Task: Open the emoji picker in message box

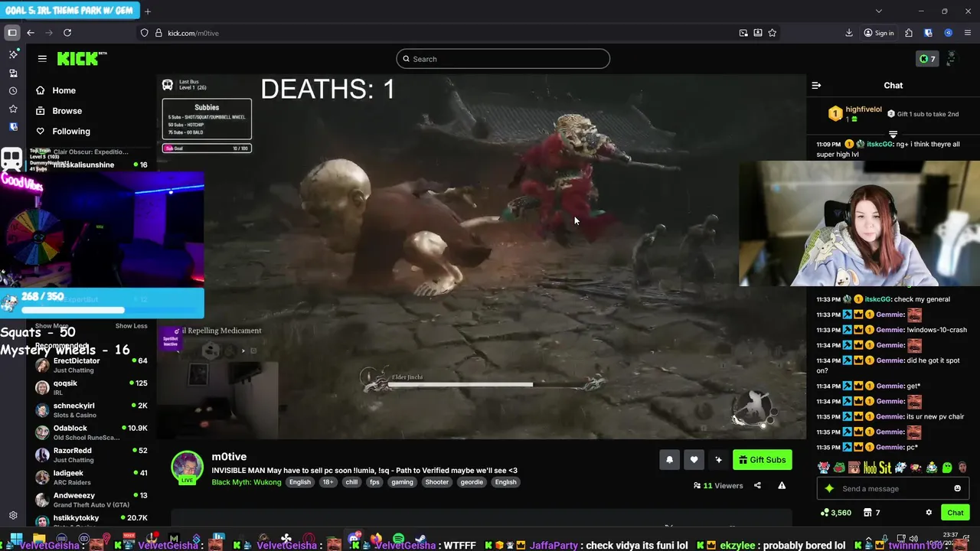Action: tap(957, 488)
